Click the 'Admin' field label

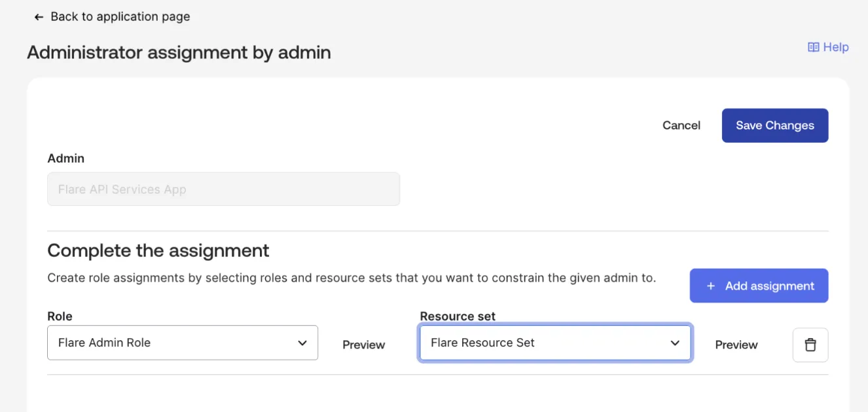[x=66, y=158]
